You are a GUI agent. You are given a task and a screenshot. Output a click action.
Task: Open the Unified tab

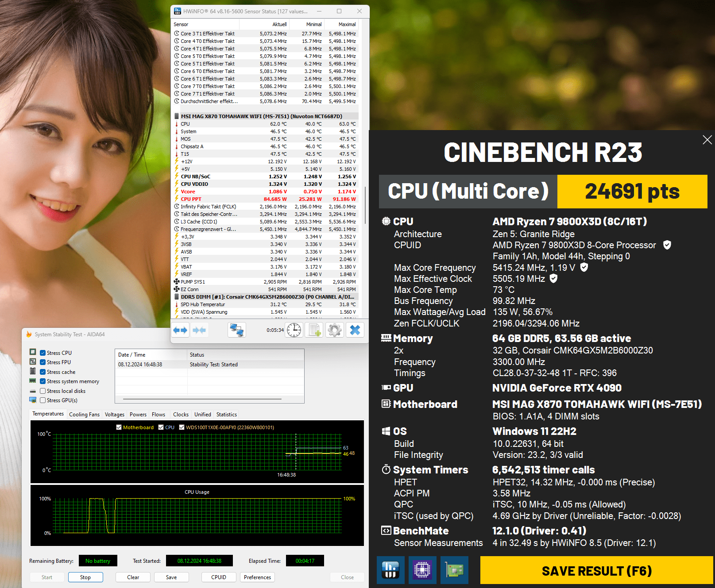point(203,415)
